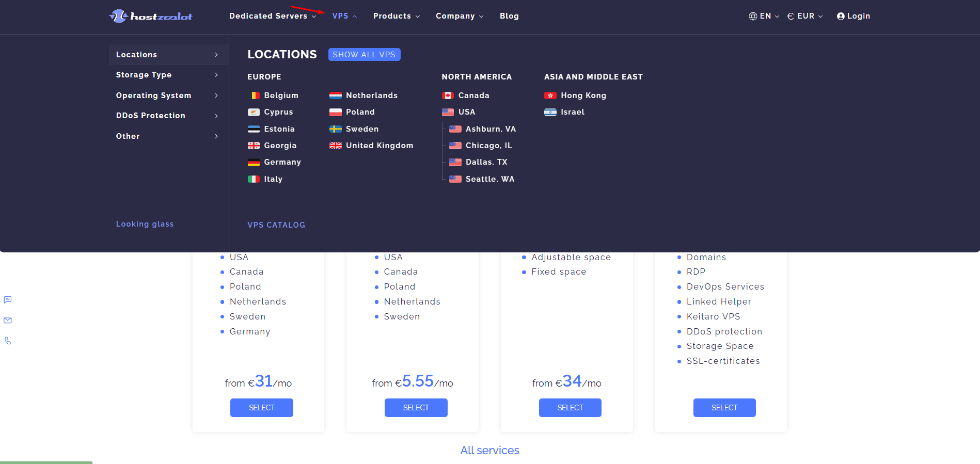Screen dimensions: 980x464
Task: Click the DDoS protection list item
Action: point(724,331)
